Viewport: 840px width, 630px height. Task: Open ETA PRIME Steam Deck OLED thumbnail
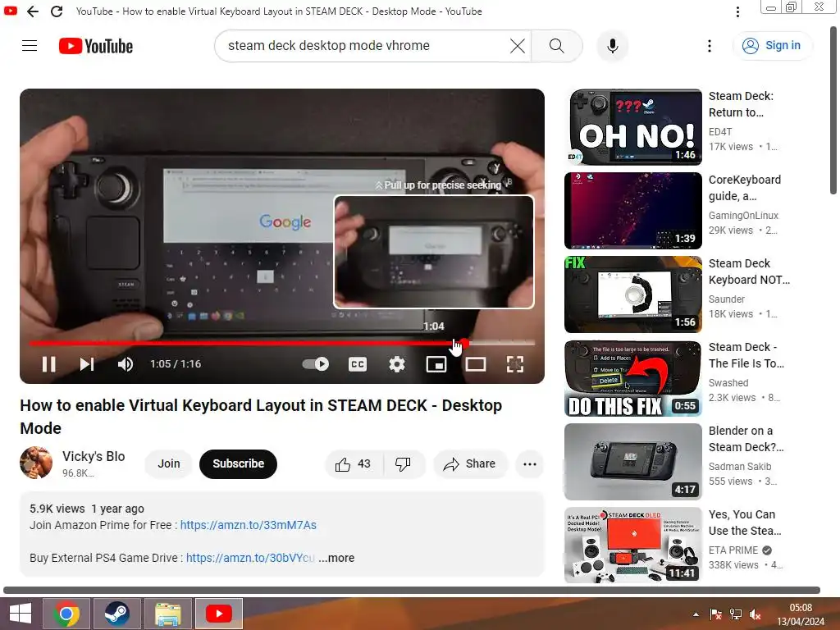click(632, 546)
